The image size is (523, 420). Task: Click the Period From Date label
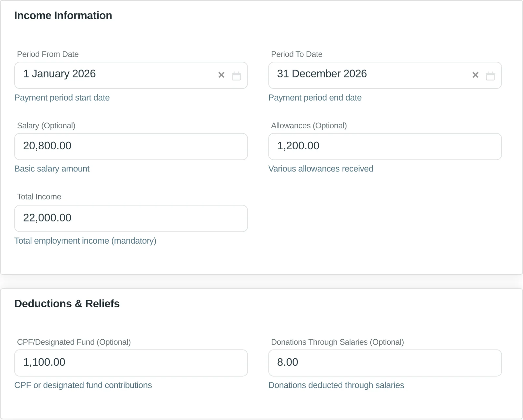48,54
